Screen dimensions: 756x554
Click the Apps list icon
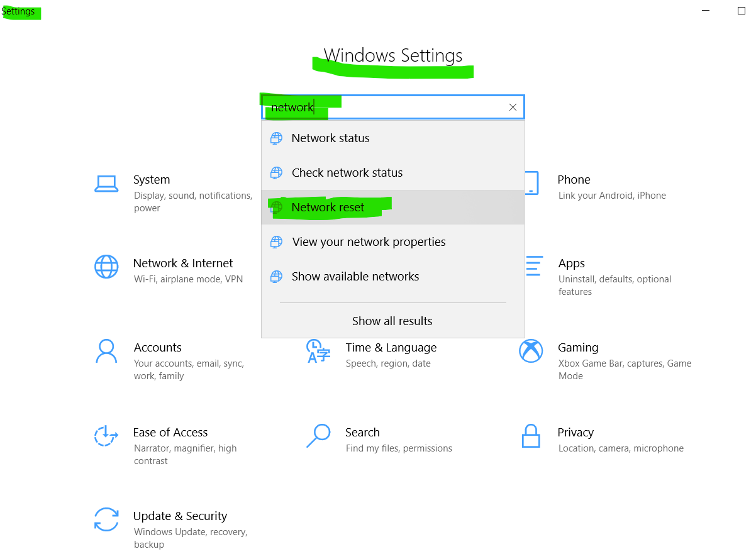[533, 266]
